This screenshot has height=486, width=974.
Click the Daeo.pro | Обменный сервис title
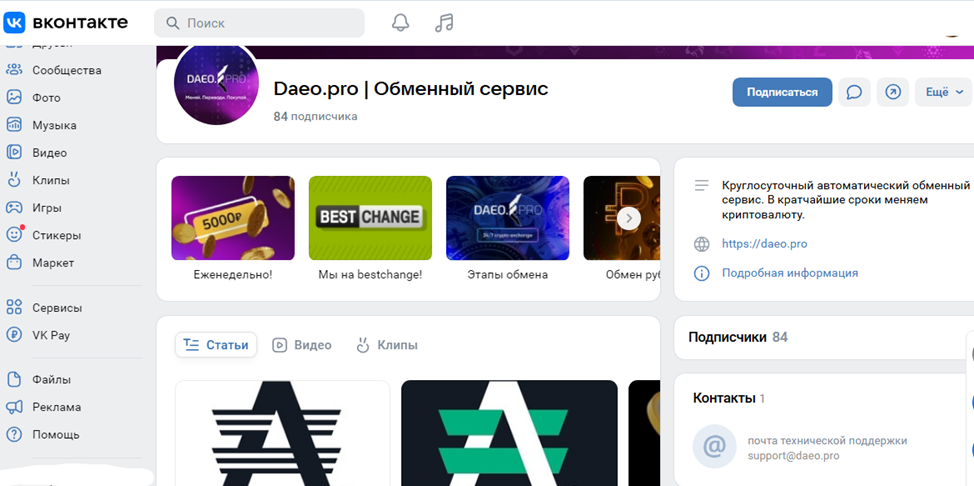point(411,89)
